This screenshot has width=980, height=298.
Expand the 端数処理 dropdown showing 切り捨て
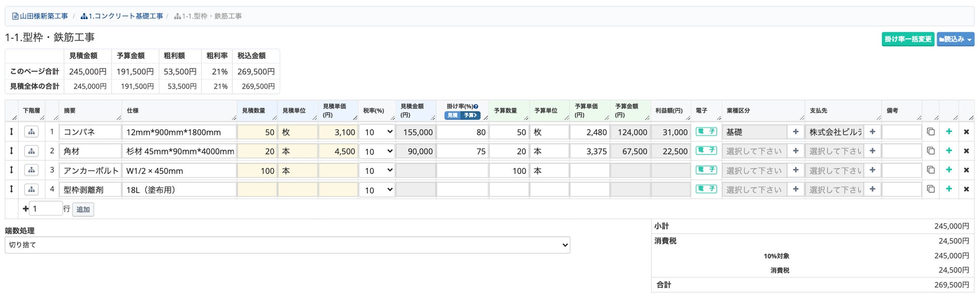(x=287, y=245)
